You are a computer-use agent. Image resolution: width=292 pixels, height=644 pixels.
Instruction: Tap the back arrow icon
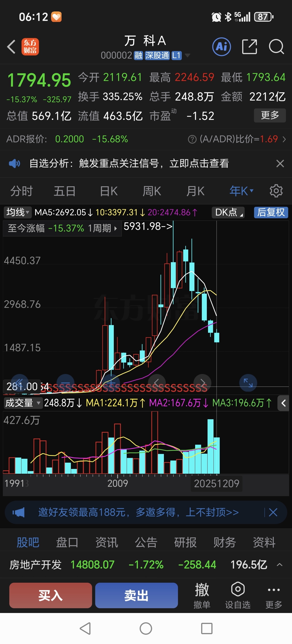(11, 47)
